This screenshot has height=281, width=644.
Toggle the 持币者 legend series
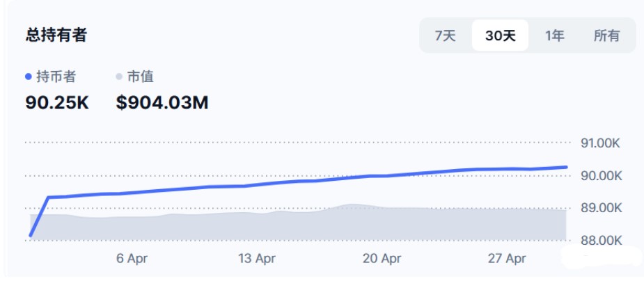(51, 77)
